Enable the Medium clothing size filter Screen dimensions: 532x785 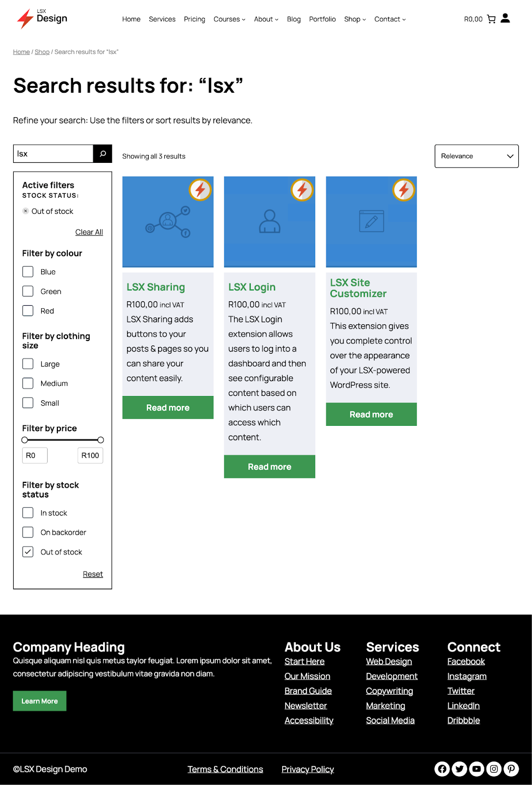[x=28, y=383]
